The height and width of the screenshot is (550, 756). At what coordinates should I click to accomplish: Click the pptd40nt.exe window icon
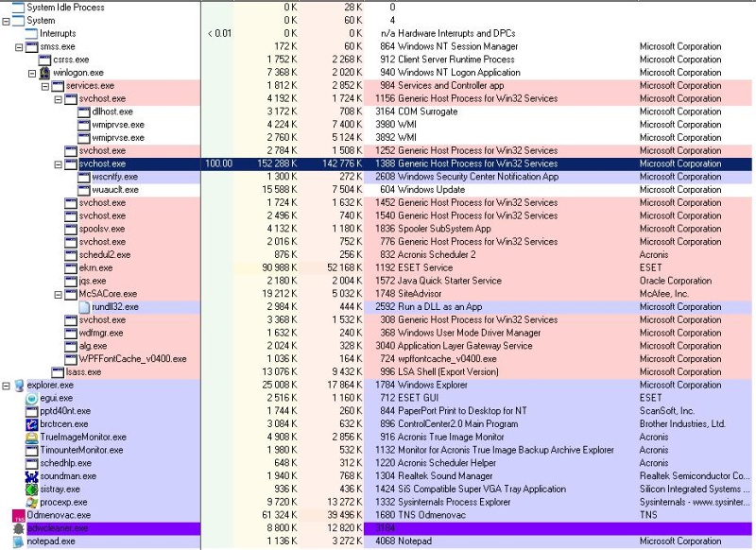(32, 411)
